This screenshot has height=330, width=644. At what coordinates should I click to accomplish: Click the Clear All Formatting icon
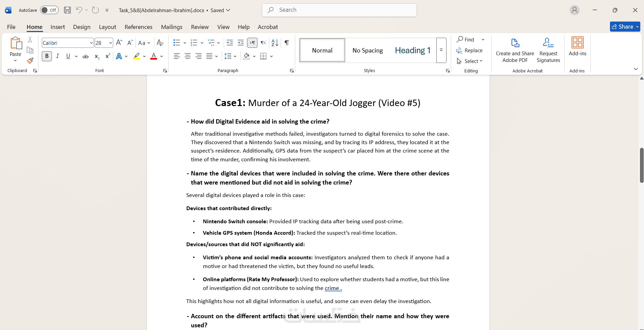[x=160, y=43]
